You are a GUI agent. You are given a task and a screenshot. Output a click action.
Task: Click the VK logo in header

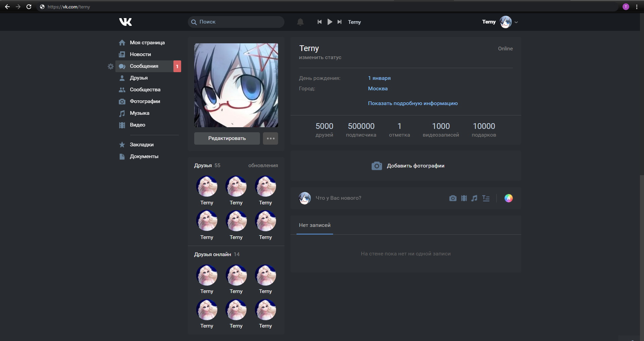[x=125, y=22]
